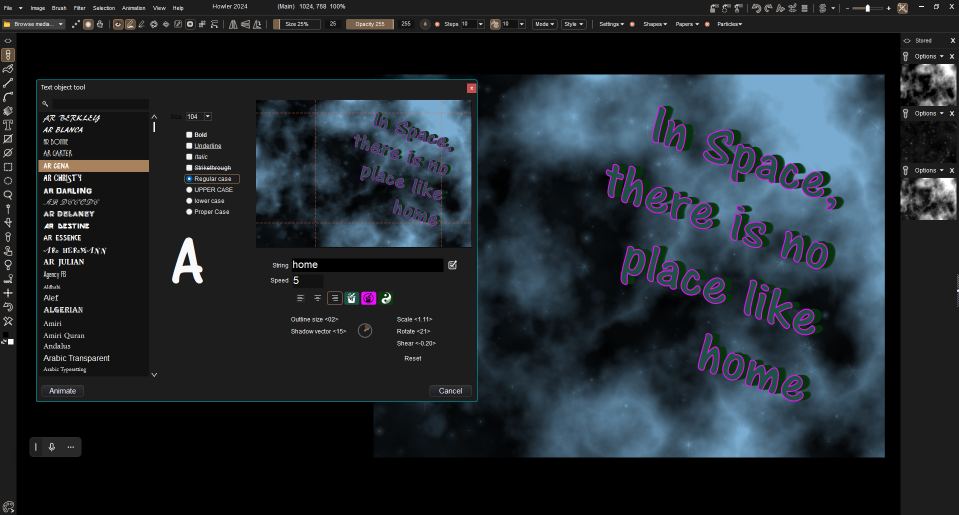
Task: Select the UPPER CASE radio option
Action: pos(189,190)
